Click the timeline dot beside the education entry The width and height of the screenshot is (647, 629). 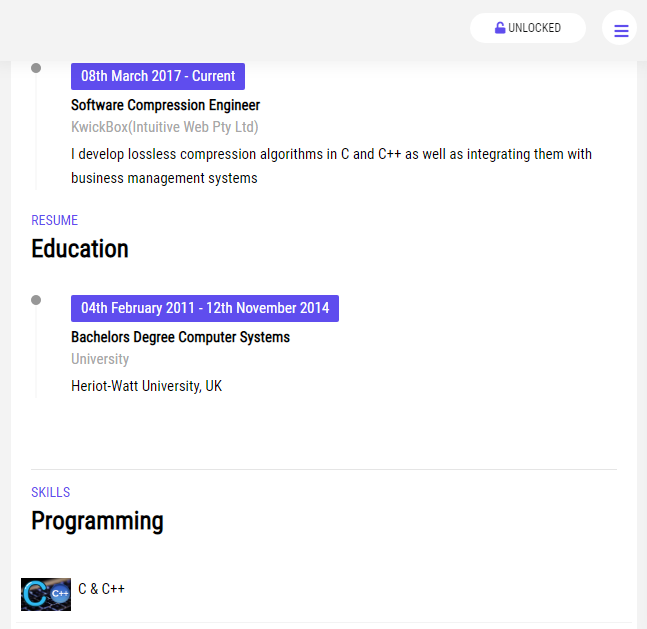(x=36, y=300)
